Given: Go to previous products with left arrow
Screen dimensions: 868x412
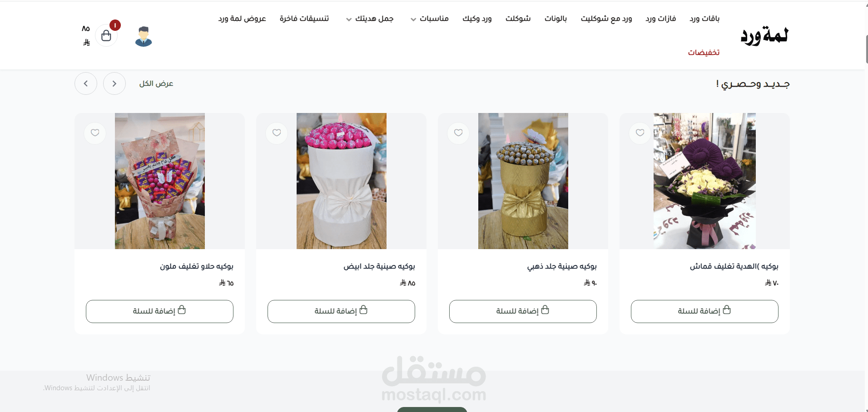Looking at the screenshot, I should pyautogui.click(x=86, y=83).
